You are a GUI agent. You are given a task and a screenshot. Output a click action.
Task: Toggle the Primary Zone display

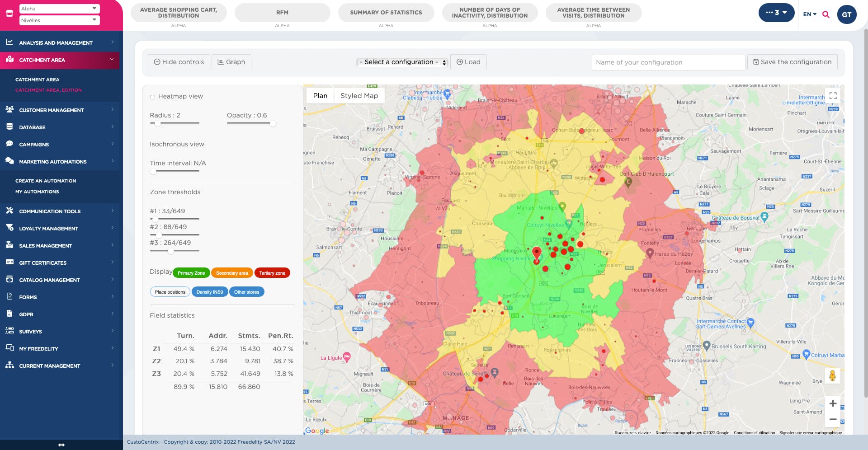click(x=191, y=273)
